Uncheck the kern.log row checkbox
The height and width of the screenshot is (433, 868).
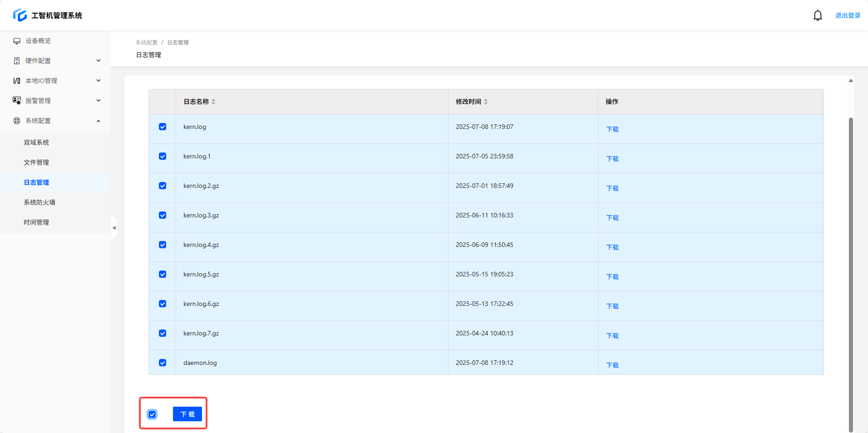[163, 127]
